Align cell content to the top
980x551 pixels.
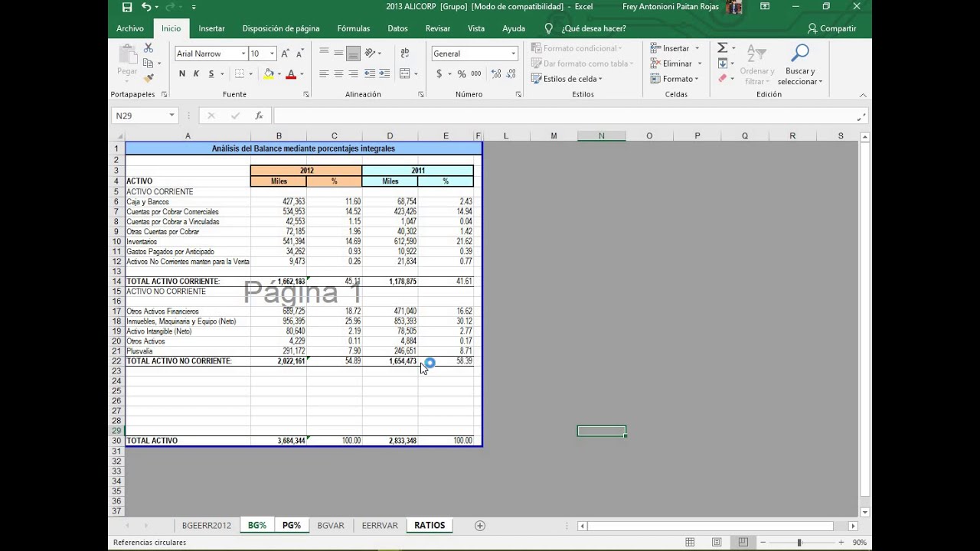(x=324, y=53)
